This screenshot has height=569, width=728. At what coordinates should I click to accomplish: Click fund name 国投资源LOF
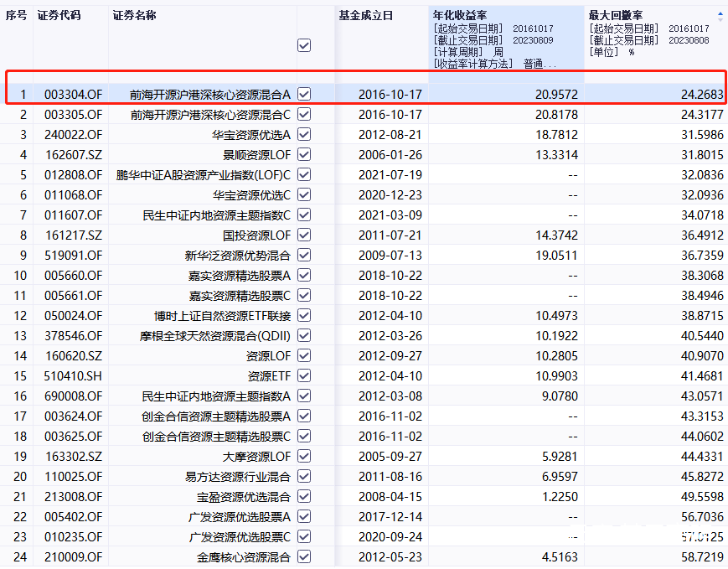pyautogui.click(x=256, y=235)
